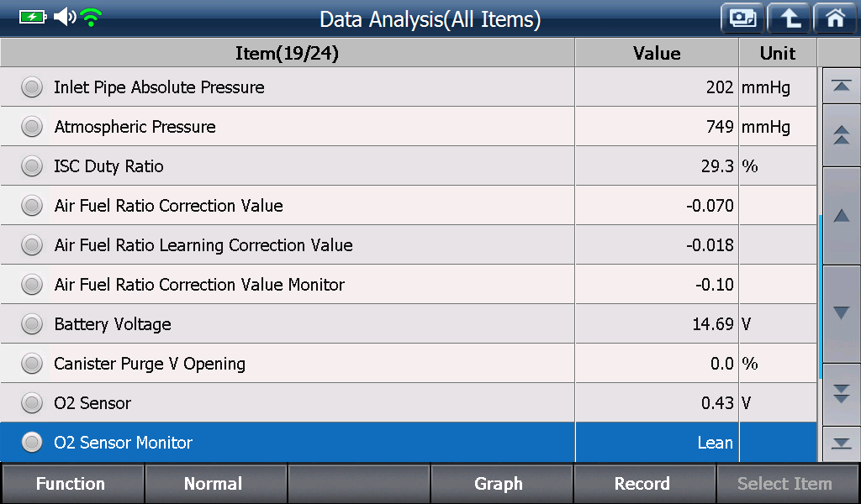Select O2 Sensor Monitor radio button

pyautogui.click(x=32, y=443)
